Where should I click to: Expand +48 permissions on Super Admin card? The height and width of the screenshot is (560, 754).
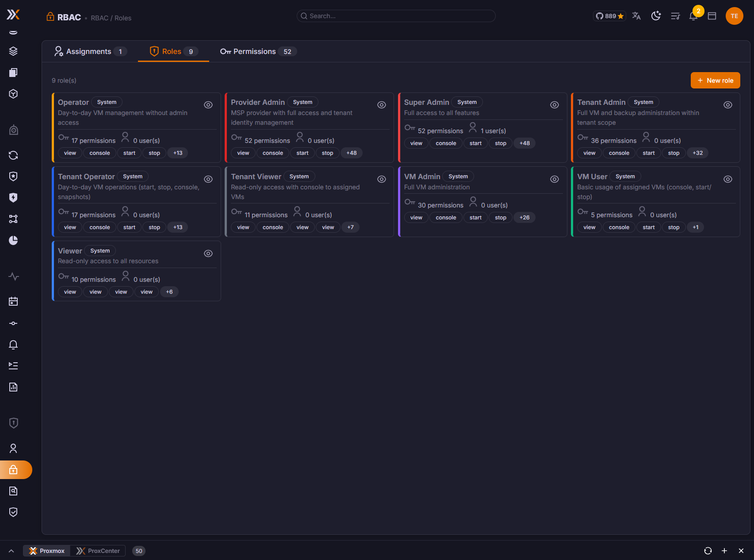pyautogui.click(x=524, y=143)
